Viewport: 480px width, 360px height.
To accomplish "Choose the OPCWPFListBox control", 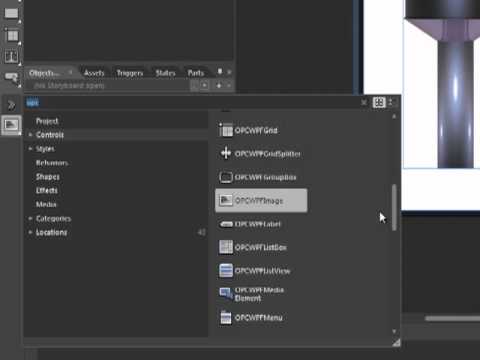I will [x=253, y=247].
